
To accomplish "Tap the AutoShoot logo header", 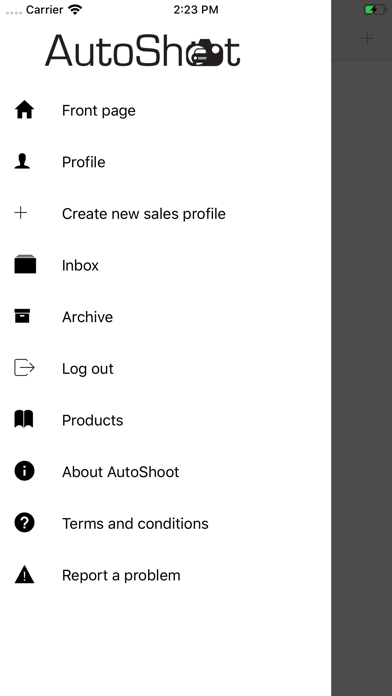I will coord(143,51).
